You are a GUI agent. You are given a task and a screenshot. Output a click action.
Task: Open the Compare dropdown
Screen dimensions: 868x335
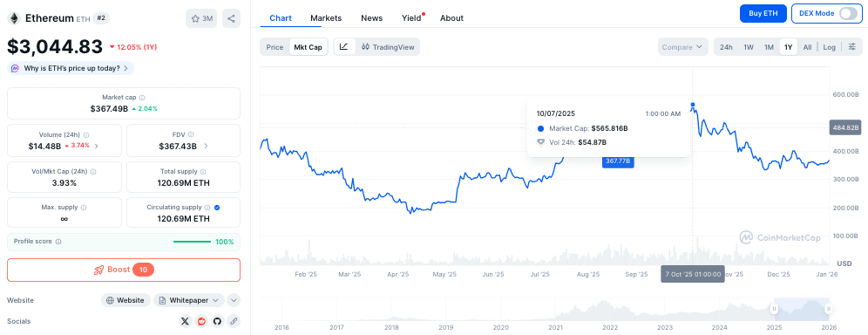pyautogui.click(x=683, y=47)
